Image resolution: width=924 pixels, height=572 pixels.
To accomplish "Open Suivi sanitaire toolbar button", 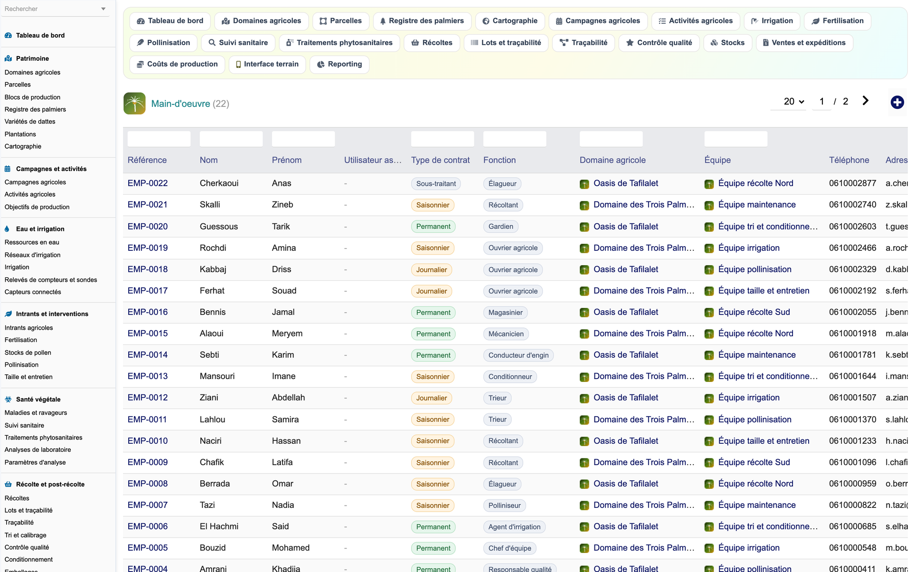I will pyautogui.click(x=238, y=43).
